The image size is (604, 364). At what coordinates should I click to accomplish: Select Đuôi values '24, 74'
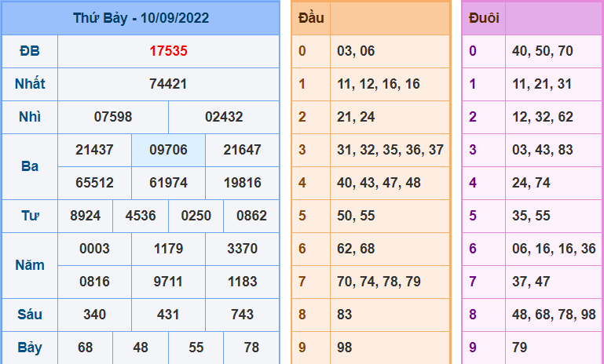[x=531, y=183]
